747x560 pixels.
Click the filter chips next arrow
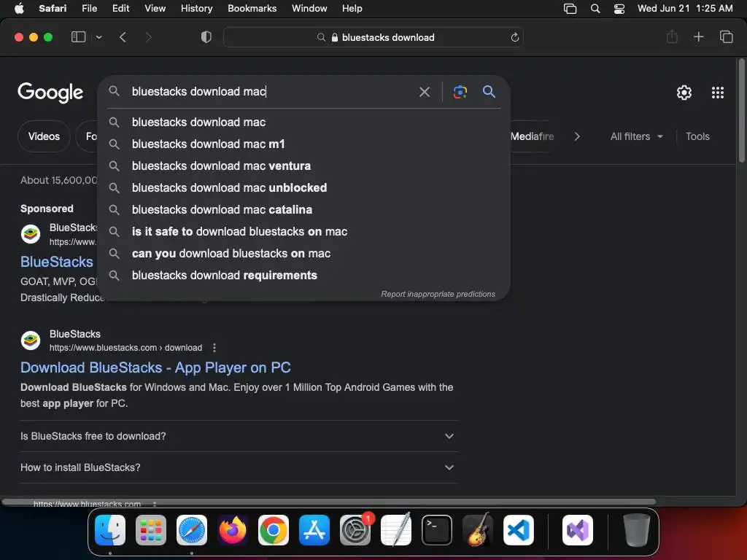click(577, 136)
